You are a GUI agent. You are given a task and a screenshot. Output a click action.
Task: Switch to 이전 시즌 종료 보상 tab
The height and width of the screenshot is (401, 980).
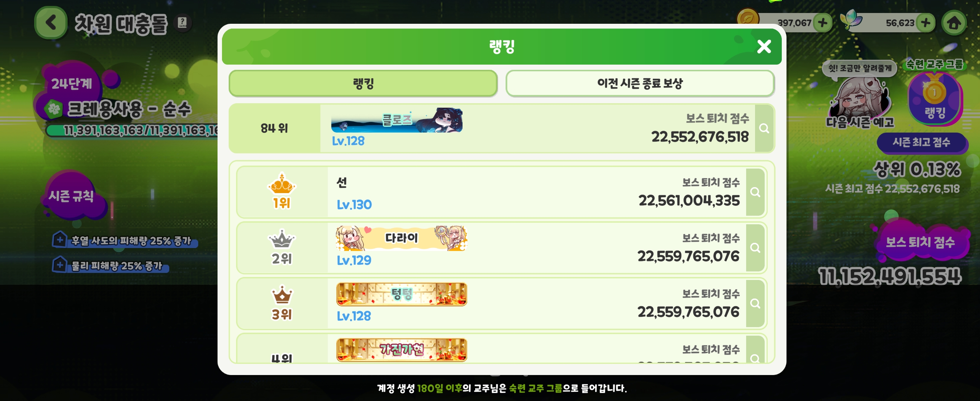point(640,83)
